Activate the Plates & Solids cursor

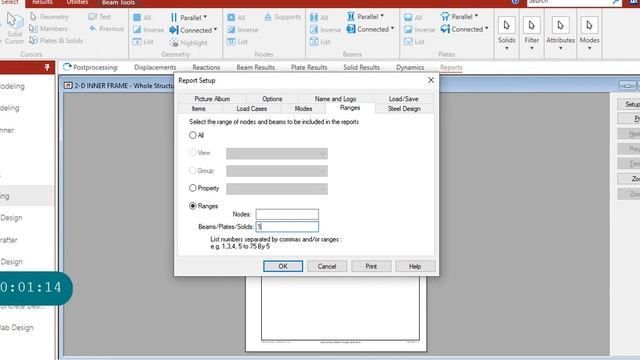(56, 40)
